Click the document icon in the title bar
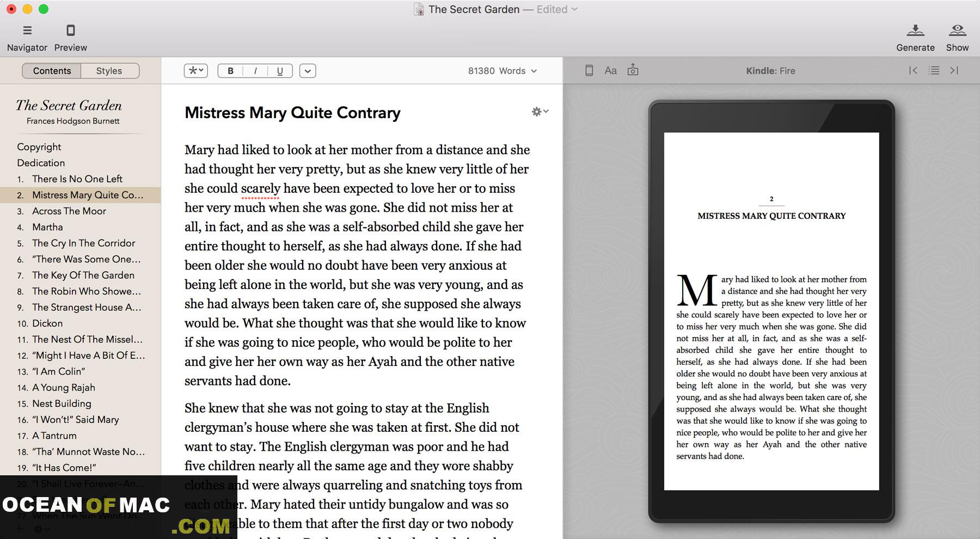 pos(419,9)
